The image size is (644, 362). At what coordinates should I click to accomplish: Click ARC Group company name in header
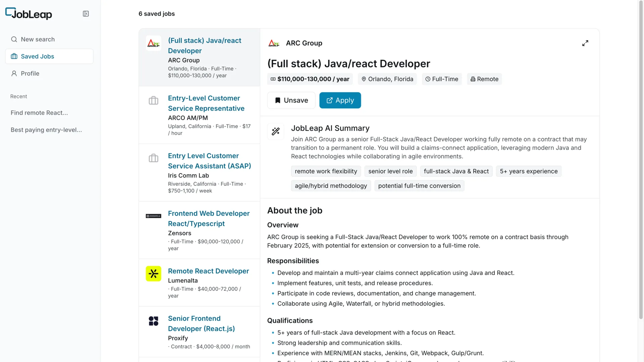tap(304, 43)
